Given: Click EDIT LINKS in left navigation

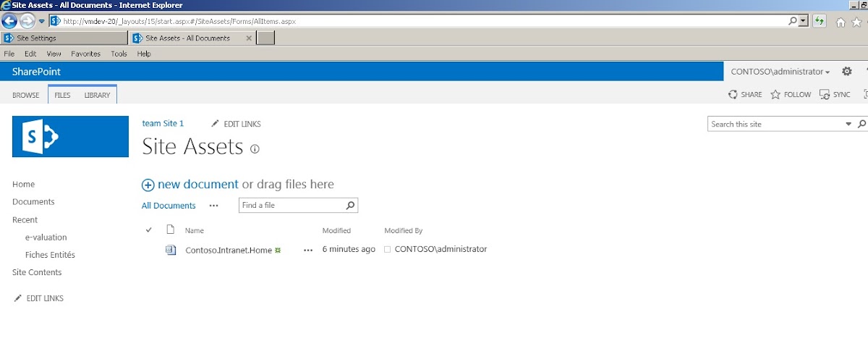Looking at the screenshot, I should tap(38, 298).
